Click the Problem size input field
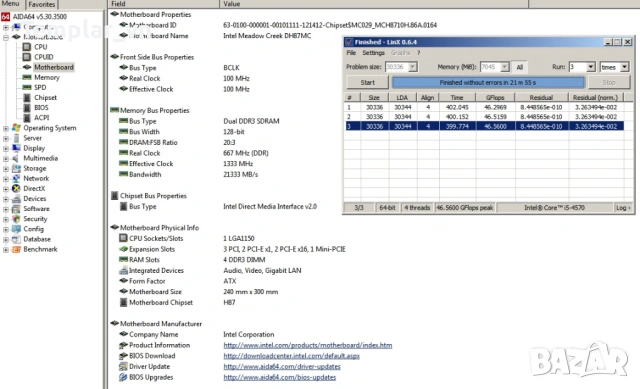This screenshot has width=640, height=389. 396,67
